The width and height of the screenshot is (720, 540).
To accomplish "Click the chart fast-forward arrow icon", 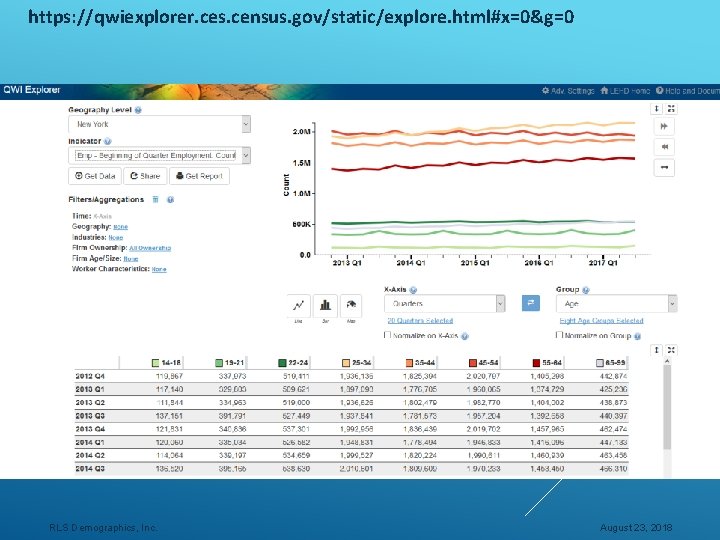I will pyautogui.click(x=664, y=126).
